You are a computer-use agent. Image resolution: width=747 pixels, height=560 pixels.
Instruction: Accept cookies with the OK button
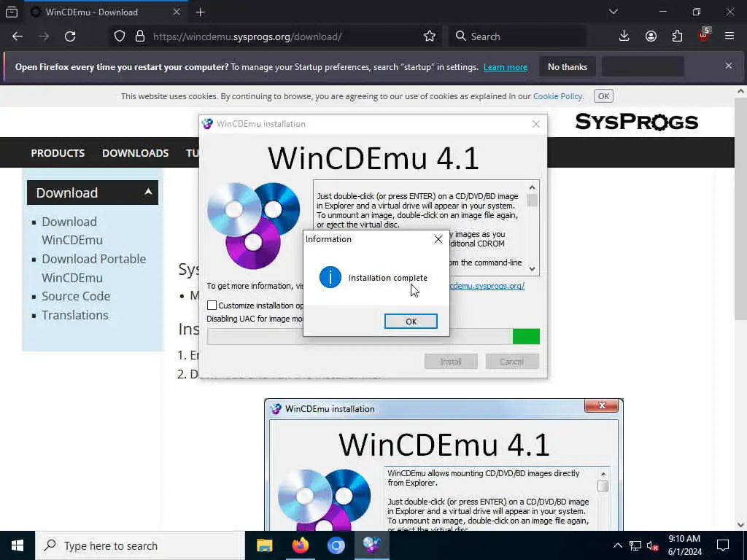(603, 96)
